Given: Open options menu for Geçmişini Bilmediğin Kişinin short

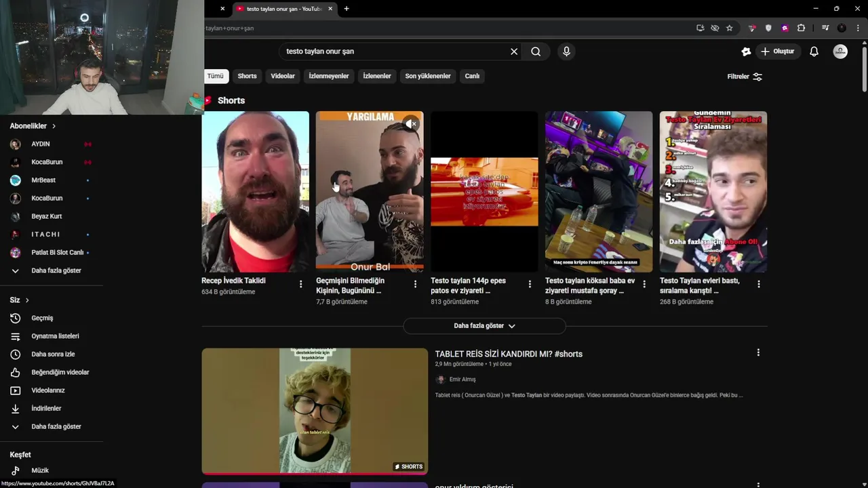Looking at the screenshot, I should pyautogui.click(x=416, y=284).
